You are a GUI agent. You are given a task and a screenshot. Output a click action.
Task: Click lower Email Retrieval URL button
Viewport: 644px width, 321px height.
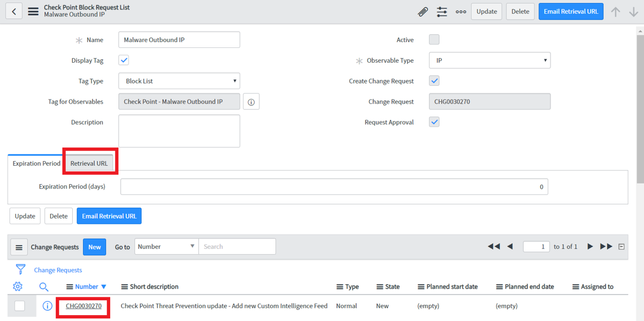click(109, 216)
